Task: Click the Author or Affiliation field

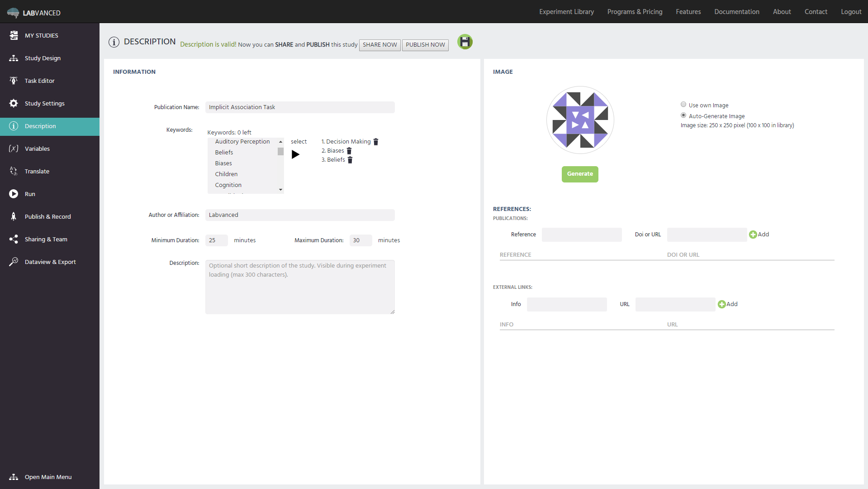Action: coord(300,215)
